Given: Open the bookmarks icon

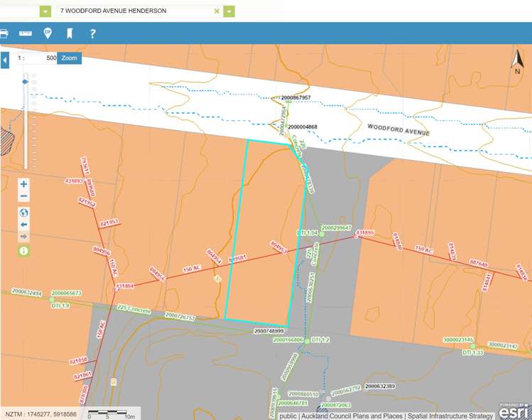Looking at the screenshot, I should (x=70, y=33).
